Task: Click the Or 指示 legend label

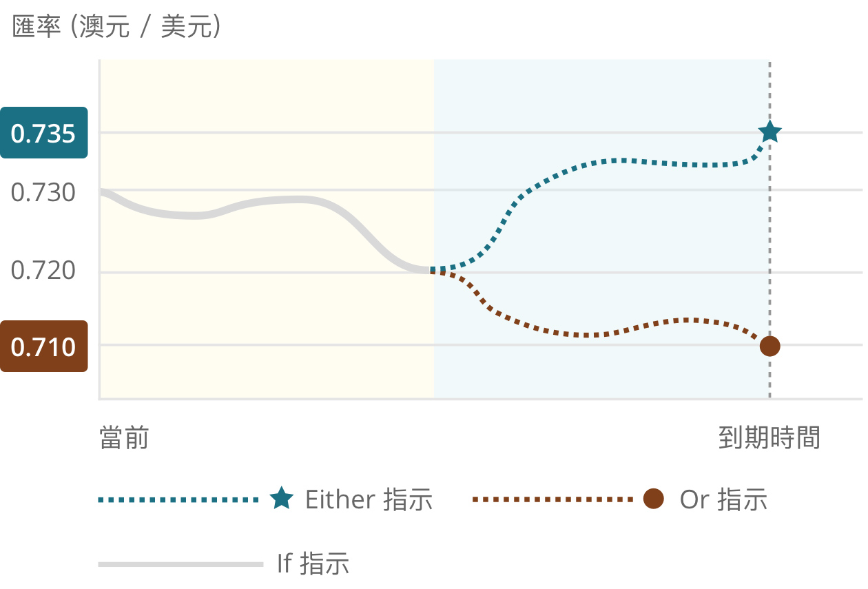Action: pos(723,499)
